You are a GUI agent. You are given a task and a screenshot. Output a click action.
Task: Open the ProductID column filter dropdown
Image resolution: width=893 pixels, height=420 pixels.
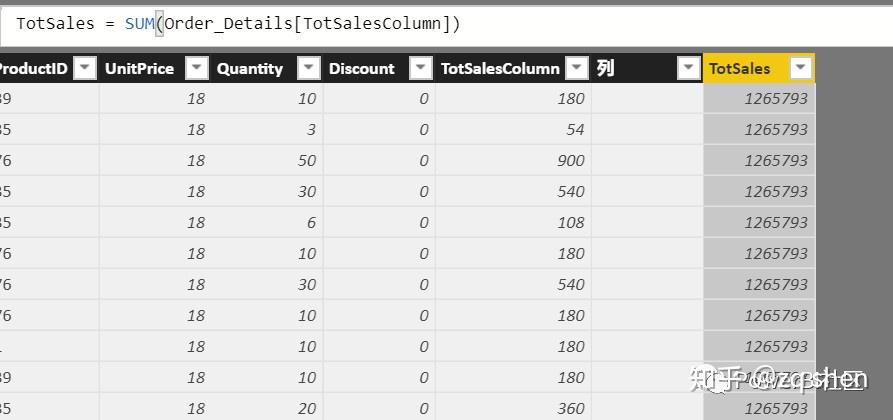point(85,68)
